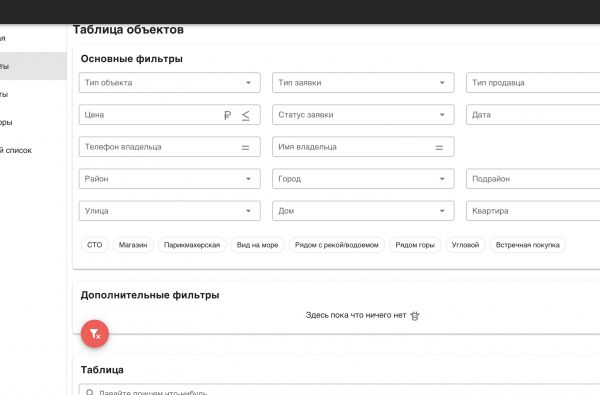The height and width of the screenshot is (395, 600).
Task: Open the Тип продавца field
Action: tap(533, 83)
